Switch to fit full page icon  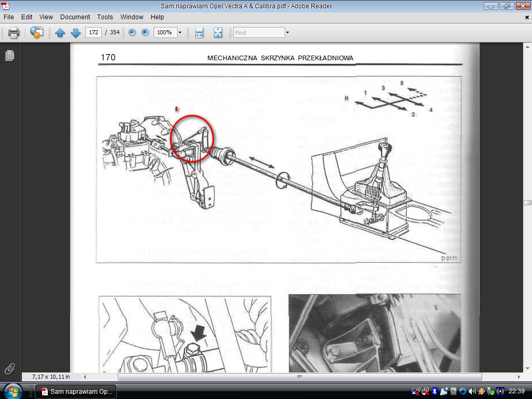(x=218, y=33)
